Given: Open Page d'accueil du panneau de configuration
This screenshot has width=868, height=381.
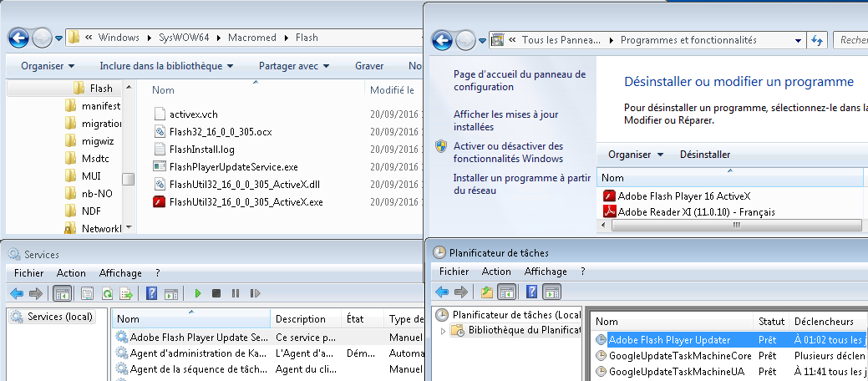Looking at the screenshot, I should point(520,80).
